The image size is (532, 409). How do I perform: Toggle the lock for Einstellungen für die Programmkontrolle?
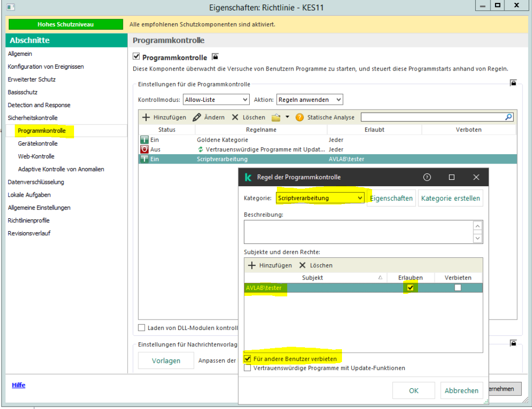pos(513,83)
